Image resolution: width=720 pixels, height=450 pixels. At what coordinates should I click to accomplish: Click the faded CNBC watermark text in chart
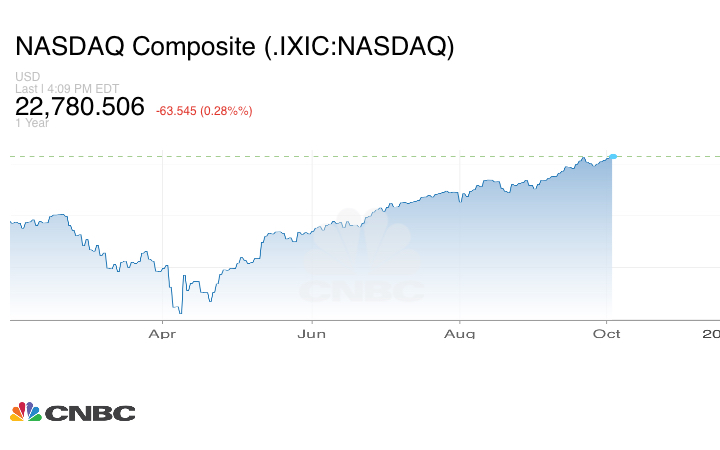coord(362,292)
